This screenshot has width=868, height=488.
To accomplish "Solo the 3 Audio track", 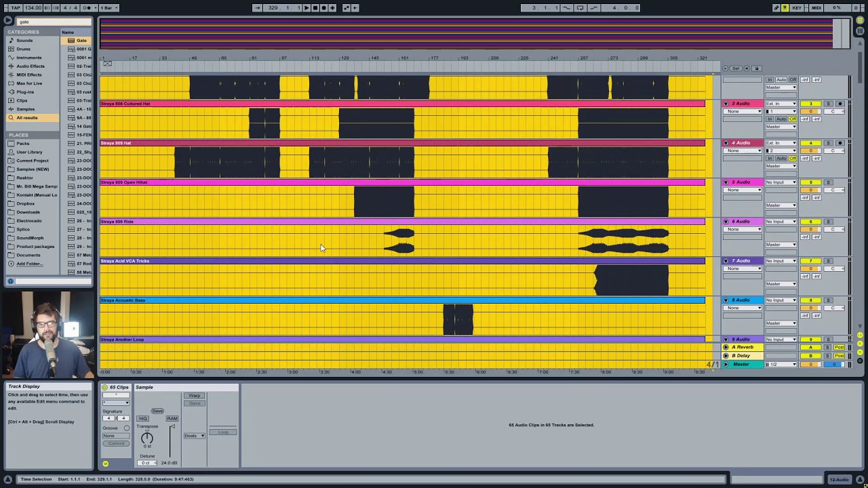I will click(x=828, y=104).
